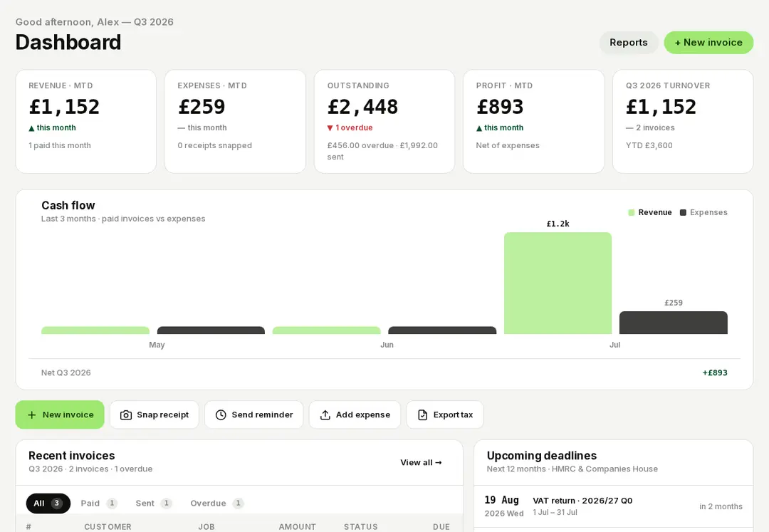
Task: Click '£456.00 overdue · £1,992.00 sent' text
Action: [x=382, y=151]
